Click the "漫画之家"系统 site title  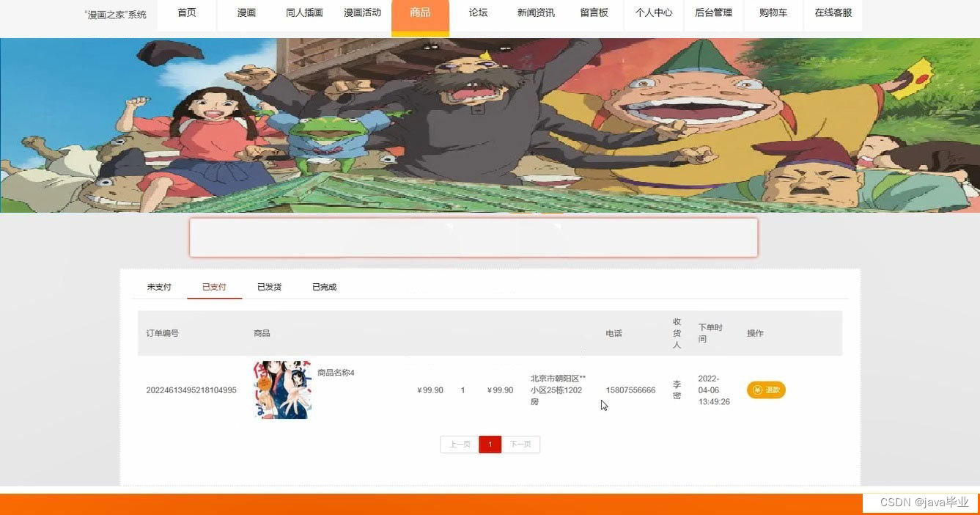click(x=117, y=15)
